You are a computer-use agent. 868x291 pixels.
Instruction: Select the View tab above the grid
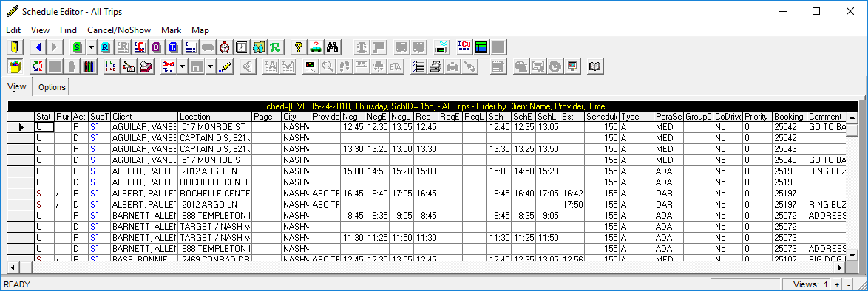tap(16, 86)
